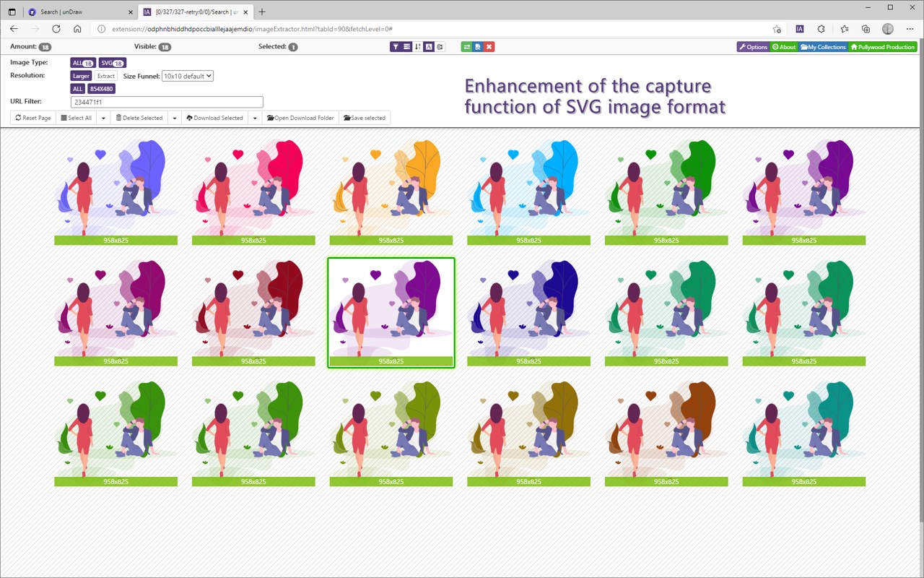Click the Image Assistant extension icon
This screenshot has height=578, width=924.
pyautogui.click(x=799, y=29)
